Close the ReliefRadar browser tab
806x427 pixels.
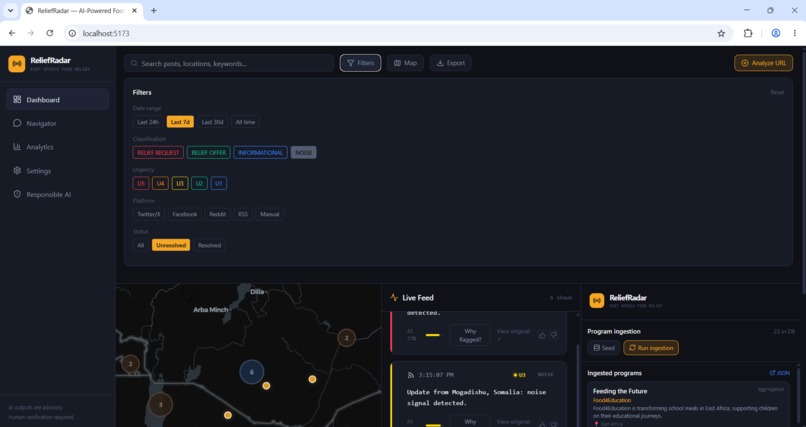(135, 10)
